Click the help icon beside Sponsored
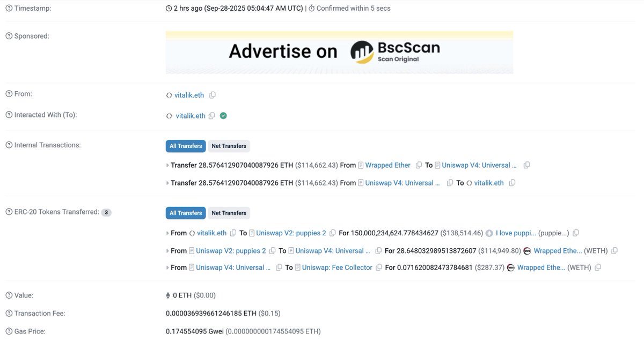Image resolution: width=644 pixels, height=342 pixels. click(9, 36)
